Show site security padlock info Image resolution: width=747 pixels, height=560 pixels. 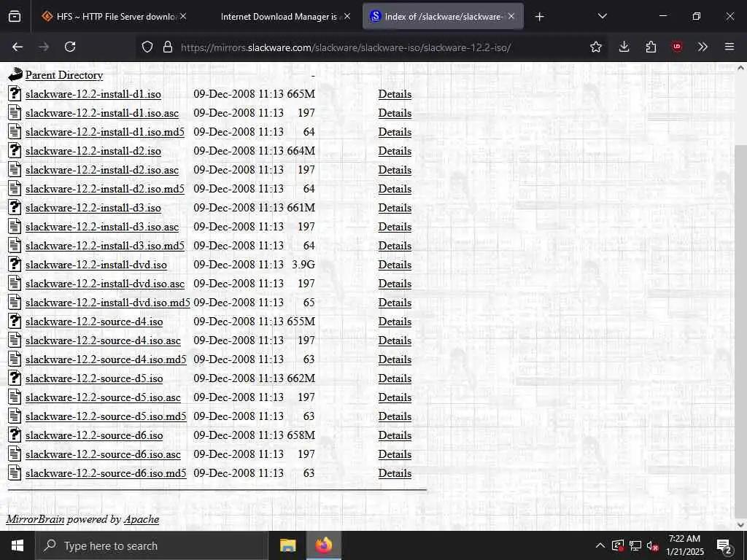click(x=168, y=47)
